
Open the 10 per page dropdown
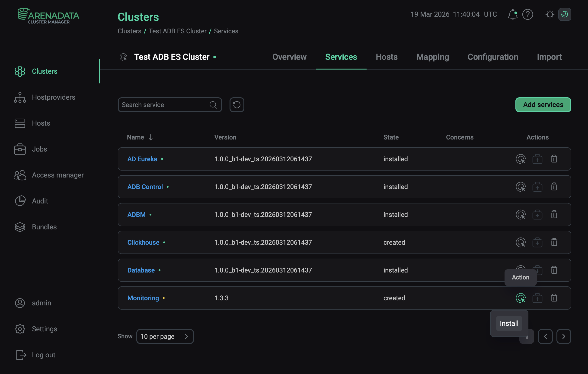(x=165, y=336)
